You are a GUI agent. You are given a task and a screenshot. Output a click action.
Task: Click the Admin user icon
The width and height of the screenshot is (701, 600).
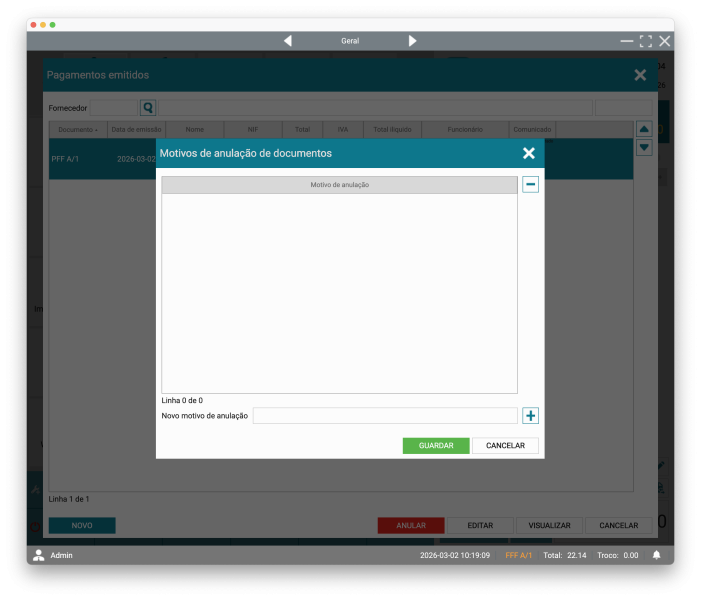tap(39, 555)
